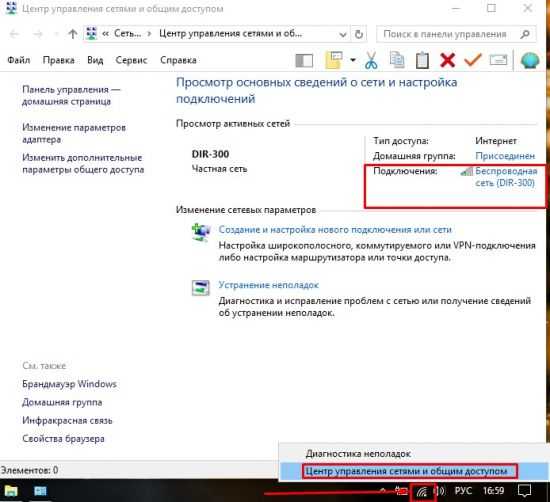Open Беспроводная сеть (DIR-300) connection link
The height and width of the screenshot is (502, 550).
[x=506, y=177]
